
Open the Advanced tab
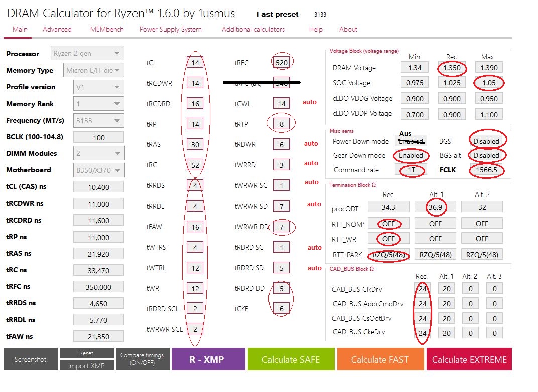point(57,30)
